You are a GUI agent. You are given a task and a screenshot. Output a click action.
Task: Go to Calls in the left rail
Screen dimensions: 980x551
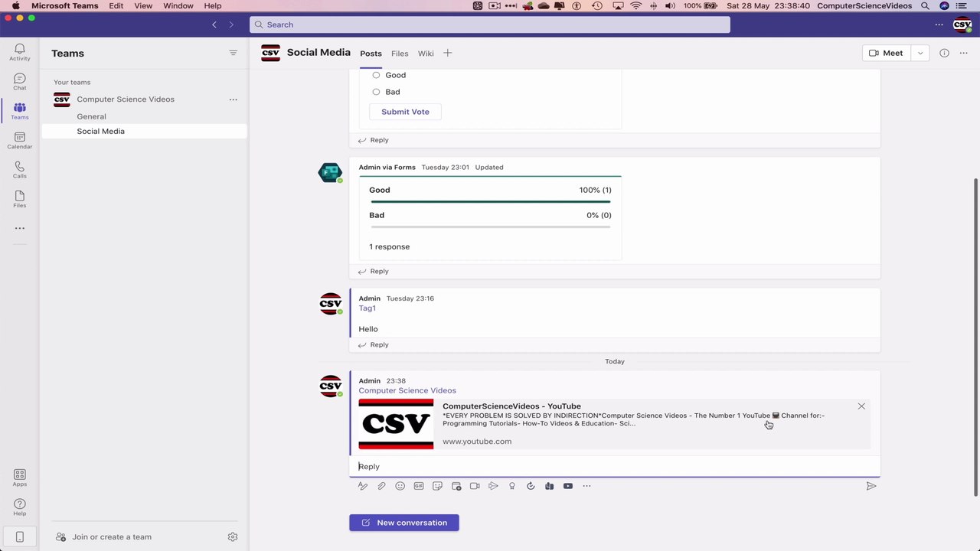click(x=20, y=170)
